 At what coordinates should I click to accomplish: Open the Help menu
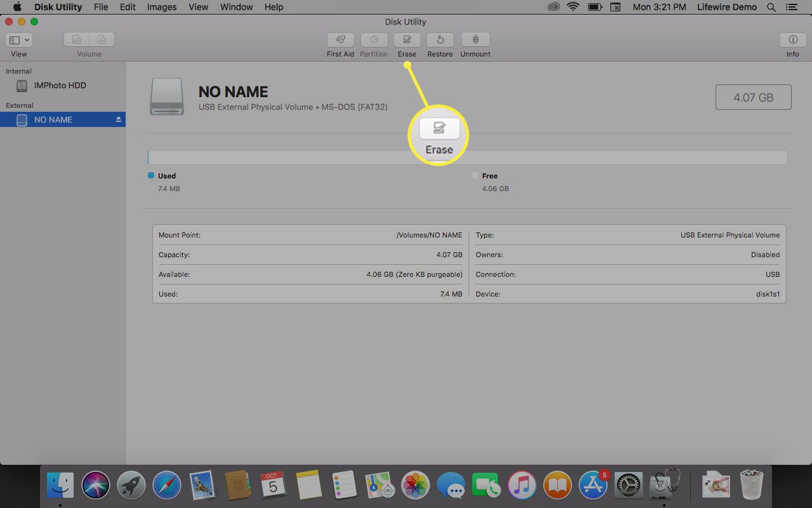tap(274, 7)
